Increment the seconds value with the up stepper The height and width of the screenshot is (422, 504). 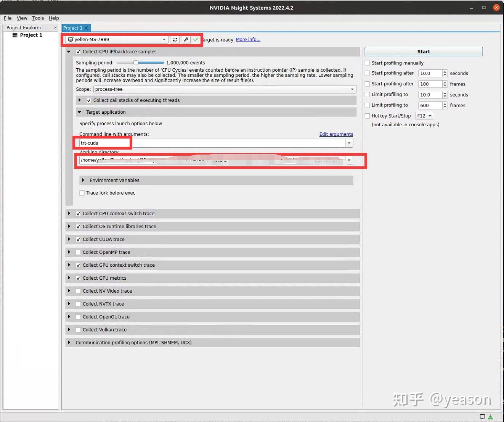click(445, 72)
